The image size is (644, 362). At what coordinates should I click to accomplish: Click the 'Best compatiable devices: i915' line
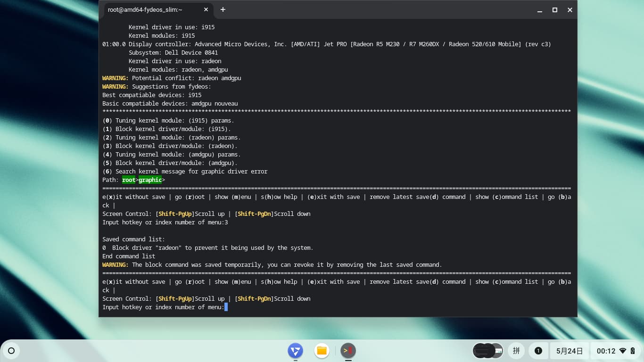click(152, 95)
